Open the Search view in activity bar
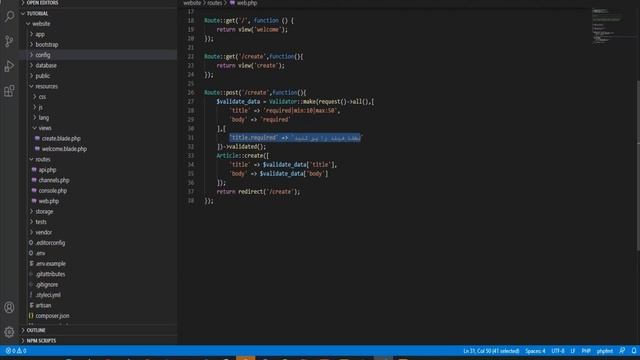The height and width of the screenshot is (360, 640). (x=9, y=16)
